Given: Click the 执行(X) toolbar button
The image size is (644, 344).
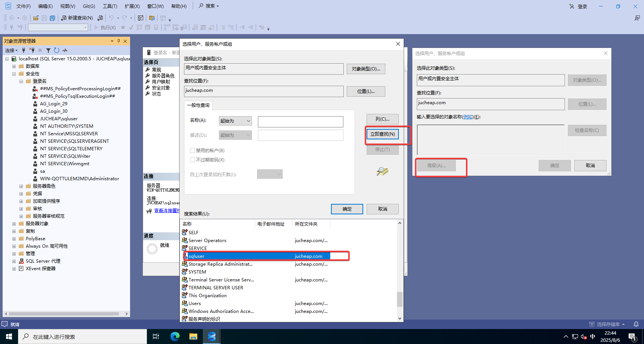Looking at the screenshot, I should [105, 27].
